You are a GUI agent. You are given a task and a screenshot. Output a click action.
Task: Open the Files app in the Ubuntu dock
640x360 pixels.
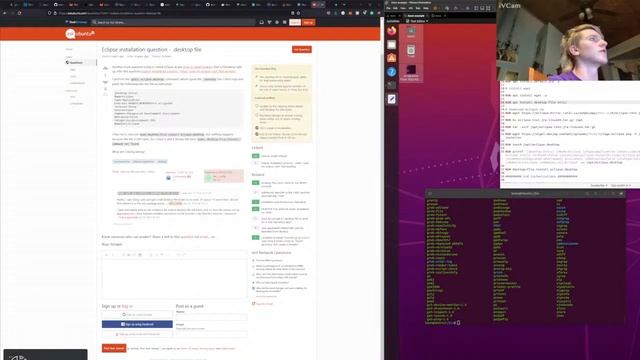pyautogui.click(x=391, y=44)
